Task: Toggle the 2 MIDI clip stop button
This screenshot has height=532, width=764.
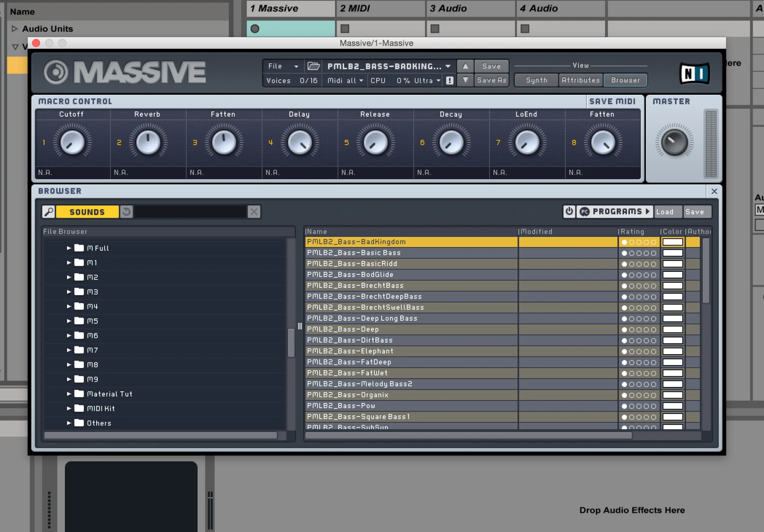Action: (x=345, y=29)
